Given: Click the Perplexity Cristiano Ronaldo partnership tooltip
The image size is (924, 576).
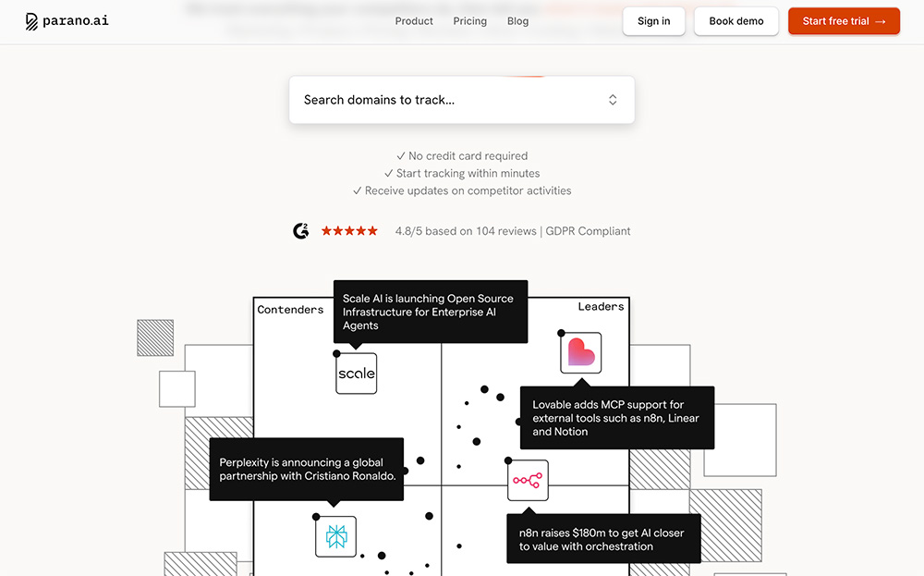Looking at the screenshot, I should pyautogui.click(x=307, y=469).
